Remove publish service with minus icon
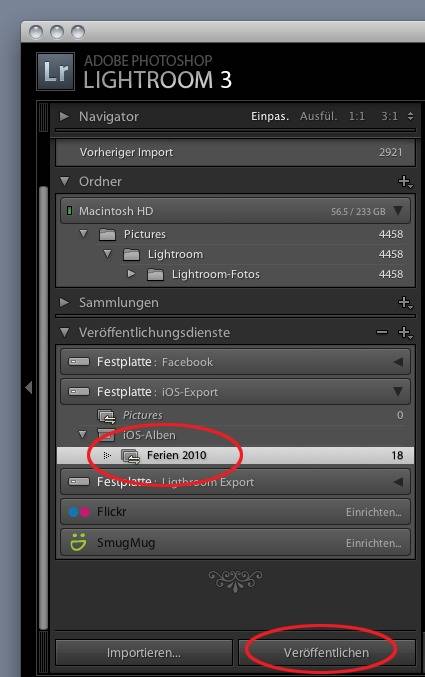425x677 pixels. pos(382,332)
